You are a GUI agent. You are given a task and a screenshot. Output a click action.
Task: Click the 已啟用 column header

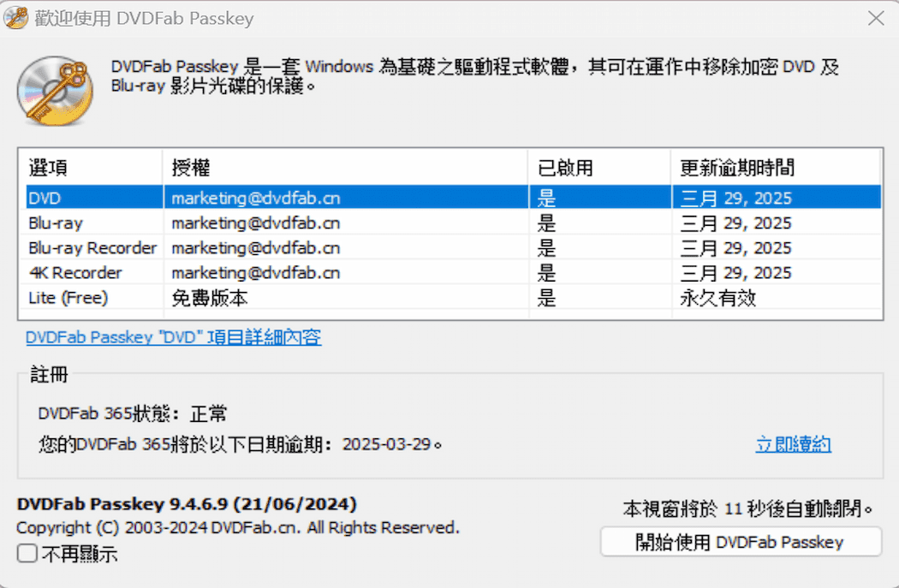pos(599,168)
